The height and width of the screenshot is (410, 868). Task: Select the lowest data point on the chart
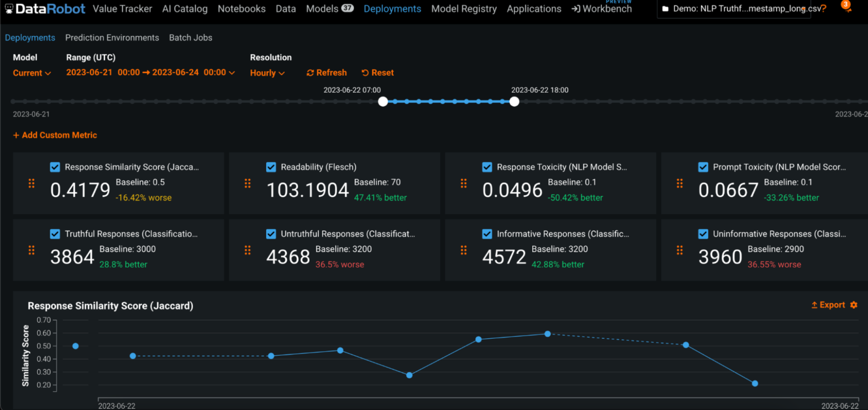tap(755, 383)
